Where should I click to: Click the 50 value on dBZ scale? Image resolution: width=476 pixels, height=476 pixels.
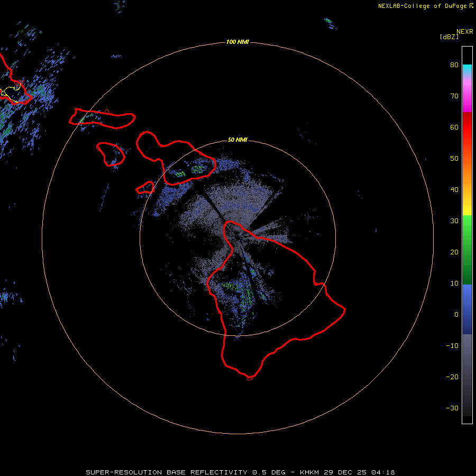point(454,159)
